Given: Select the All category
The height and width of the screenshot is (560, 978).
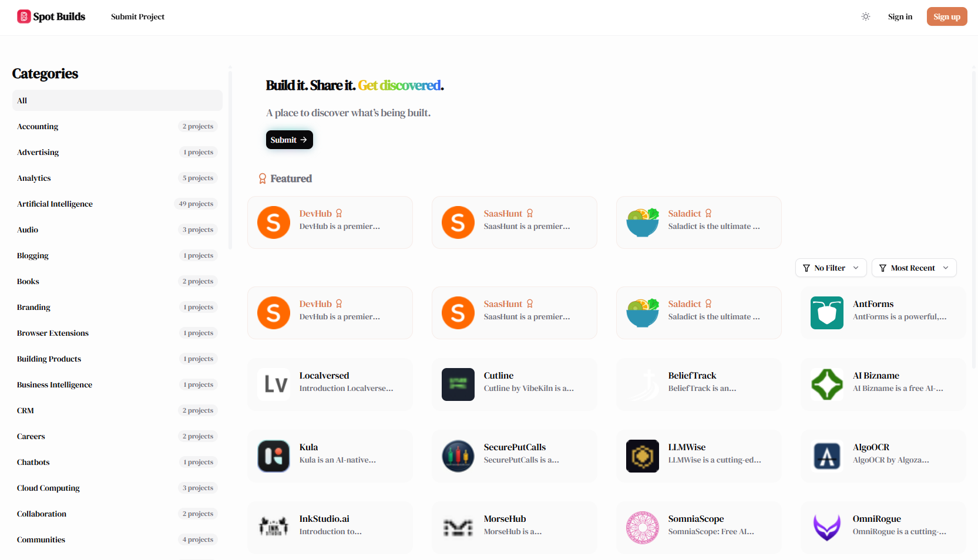Looking at the screenshot, I should click(x=117, y=100).
